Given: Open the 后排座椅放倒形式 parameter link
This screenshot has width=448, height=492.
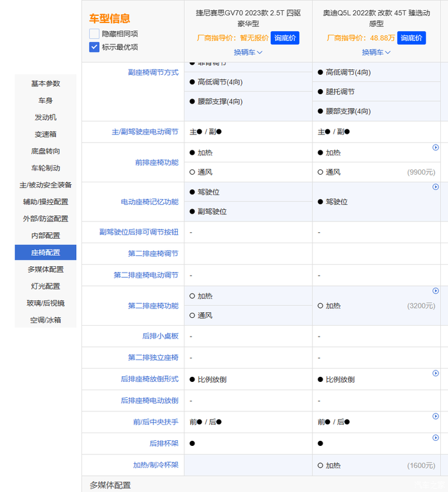Looking at the screenshot, I should point(150,379).
